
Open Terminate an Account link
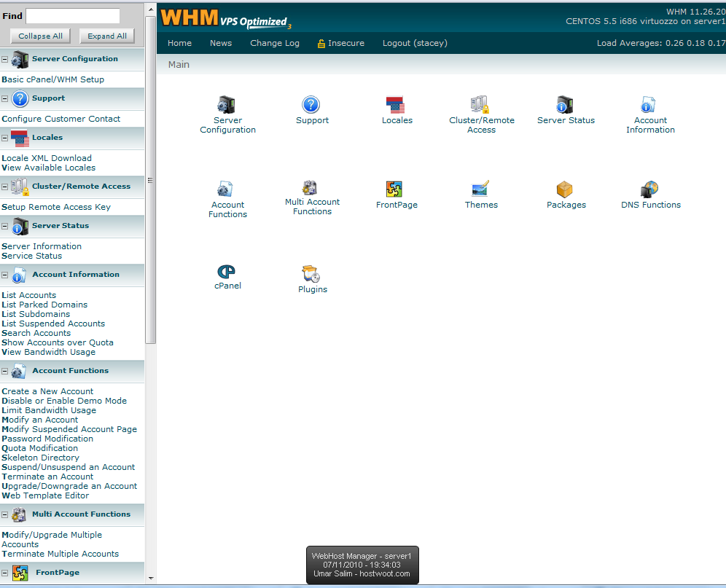point(47,477)
